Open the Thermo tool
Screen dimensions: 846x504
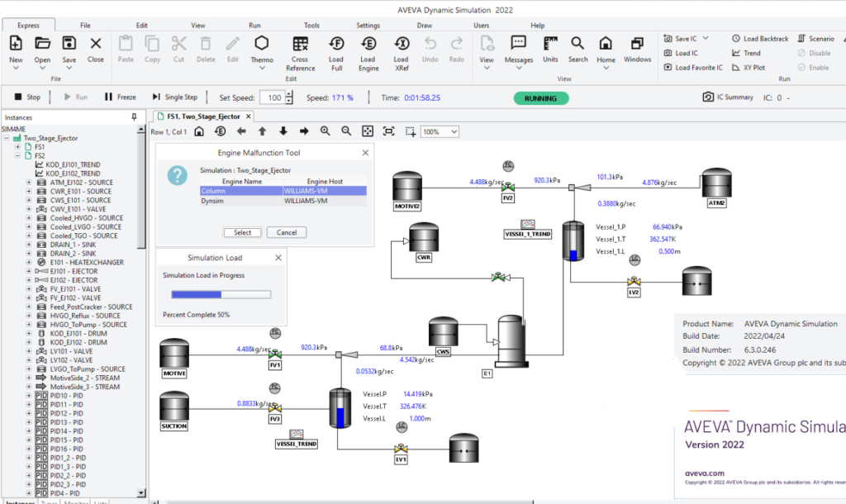[x=262, y=43]
